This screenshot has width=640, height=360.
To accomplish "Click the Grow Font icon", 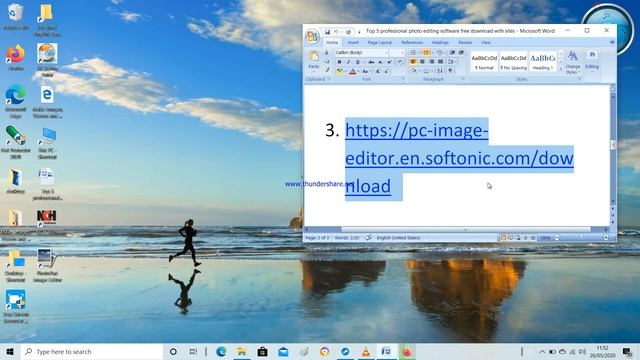I will [378, 71].
